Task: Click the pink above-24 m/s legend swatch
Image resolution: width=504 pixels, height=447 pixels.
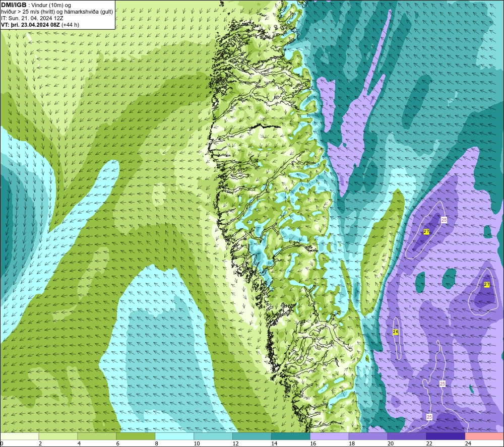Action: [x=485, y=436]
